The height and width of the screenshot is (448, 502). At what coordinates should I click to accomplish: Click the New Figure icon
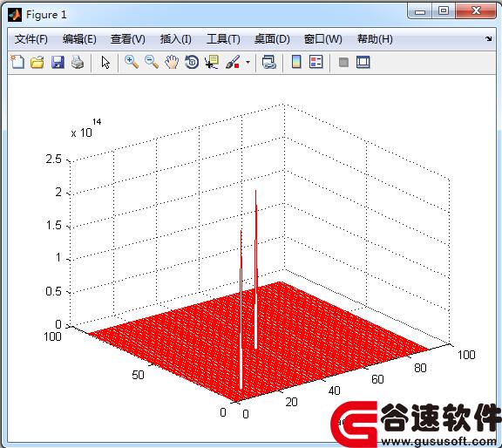click(17, 62)
